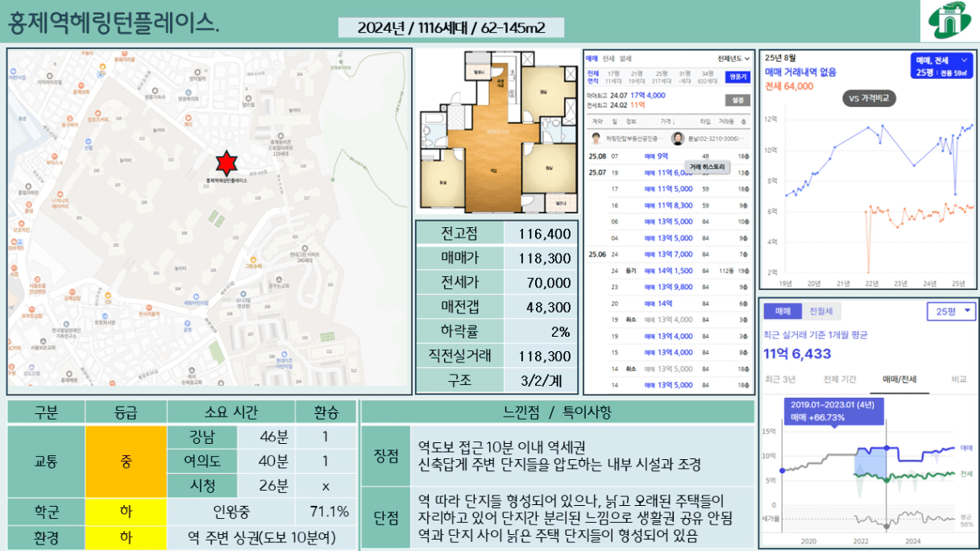The height and width of the screenshot is (551, 980).
Task: Open the blue 매매, 전세 25평 dropdown
Action: coord(943,67)
